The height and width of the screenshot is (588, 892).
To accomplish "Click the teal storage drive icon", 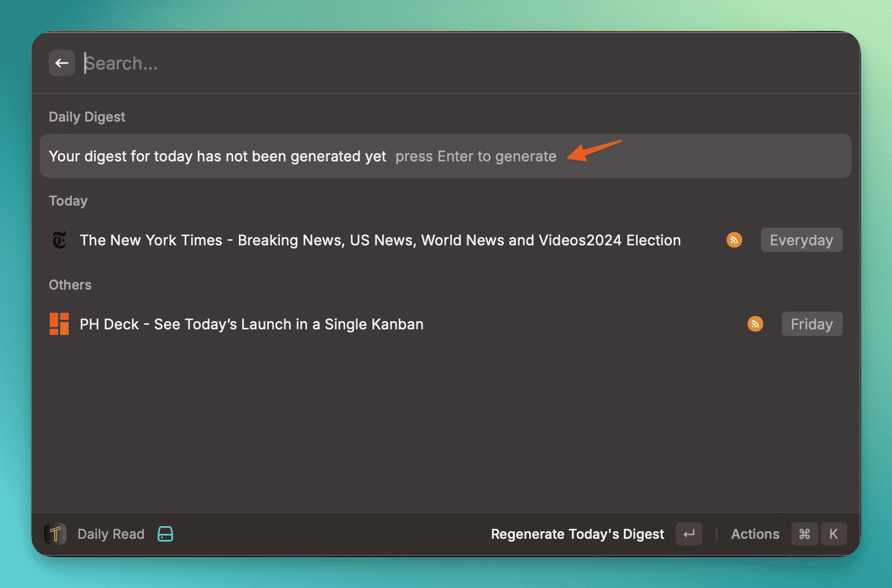I will pos(165,534).
